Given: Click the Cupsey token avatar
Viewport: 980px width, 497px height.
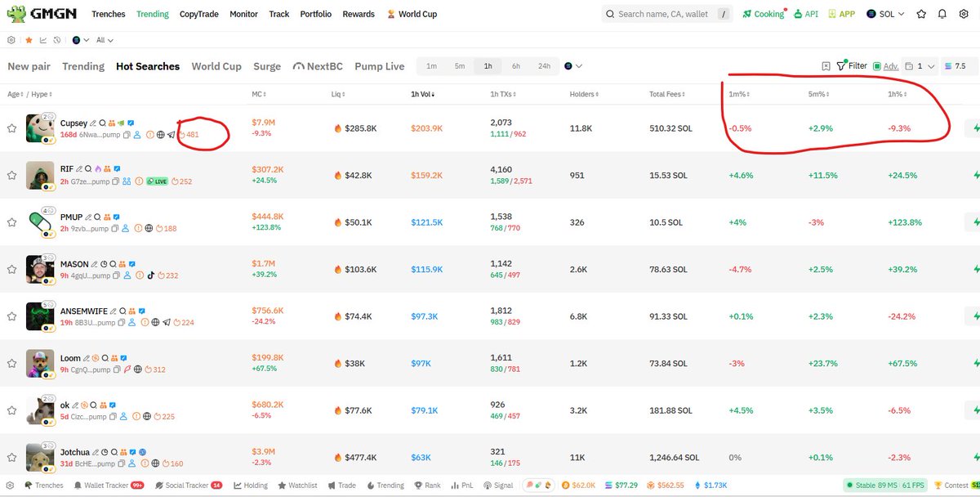Looking at the screenshot, I should click(41, 128).
